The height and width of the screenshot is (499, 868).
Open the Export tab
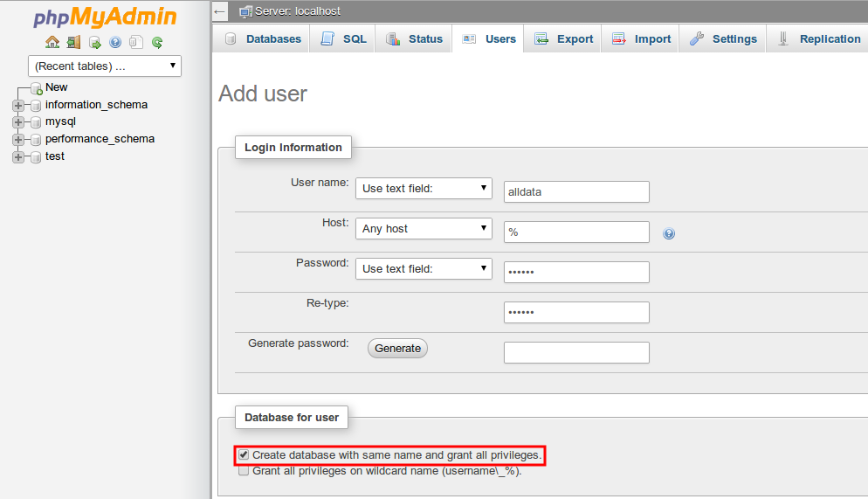(x=562, y=38)
